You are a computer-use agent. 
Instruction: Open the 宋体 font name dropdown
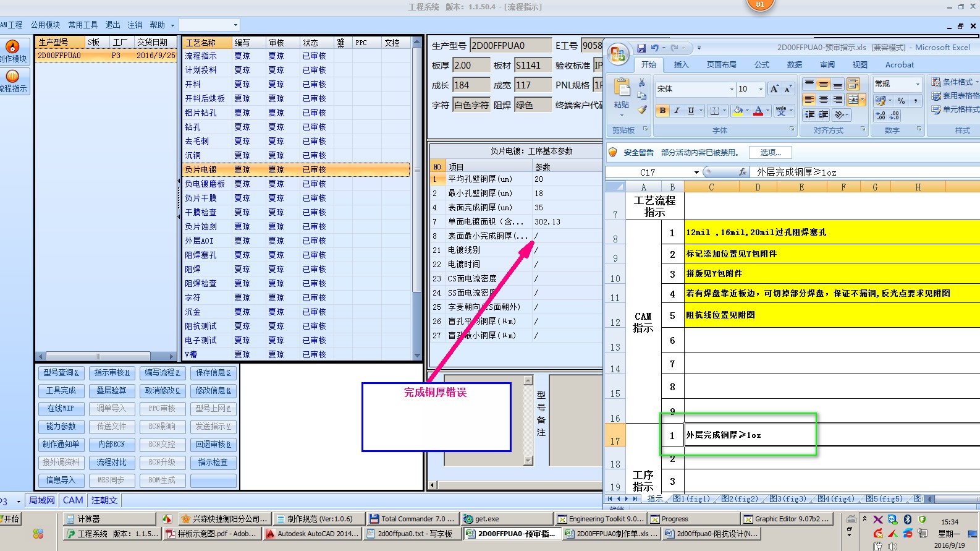coord(732,89)
